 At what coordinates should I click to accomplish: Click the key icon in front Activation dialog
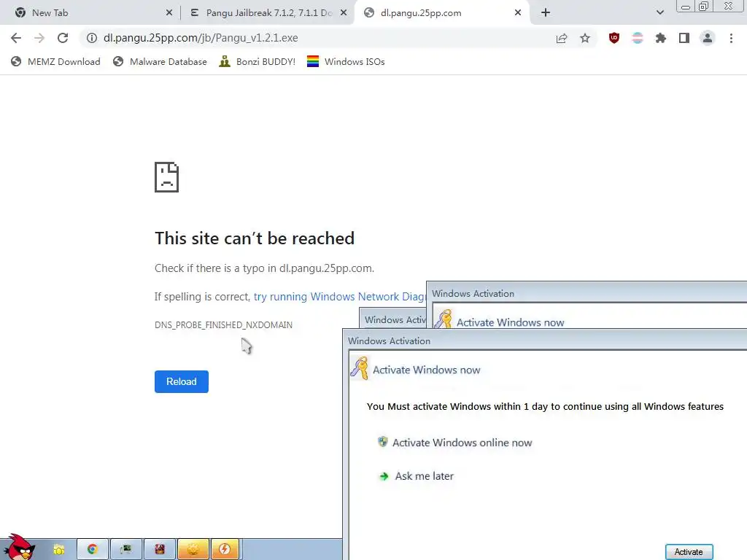coord(360,368)
